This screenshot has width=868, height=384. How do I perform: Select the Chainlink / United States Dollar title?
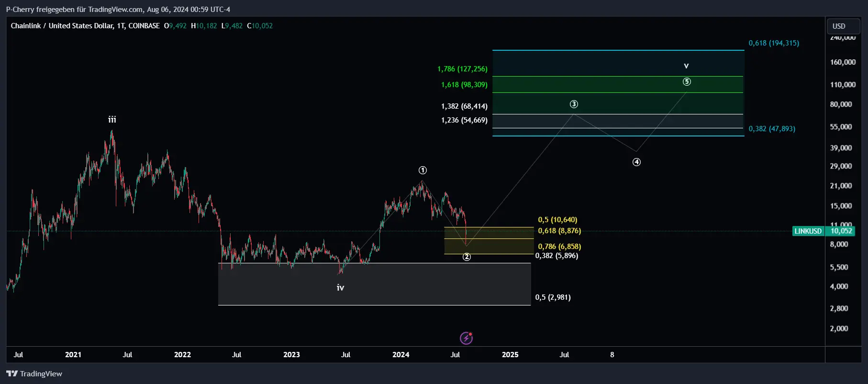(85, 26)
